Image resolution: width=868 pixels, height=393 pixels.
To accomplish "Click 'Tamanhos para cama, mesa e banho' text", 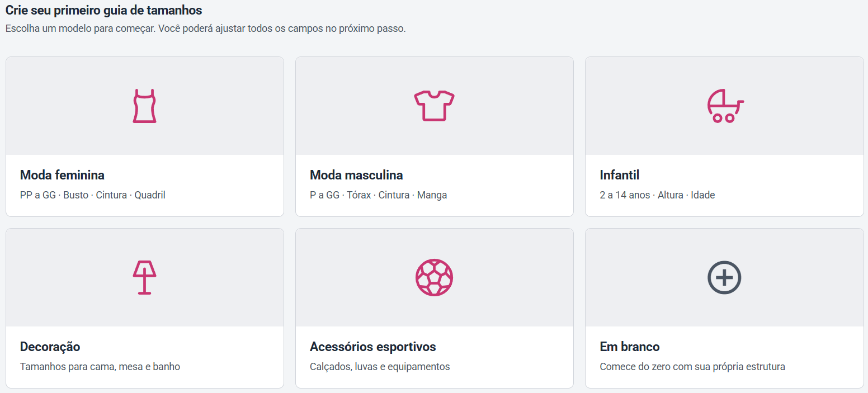I will point(100,367).
